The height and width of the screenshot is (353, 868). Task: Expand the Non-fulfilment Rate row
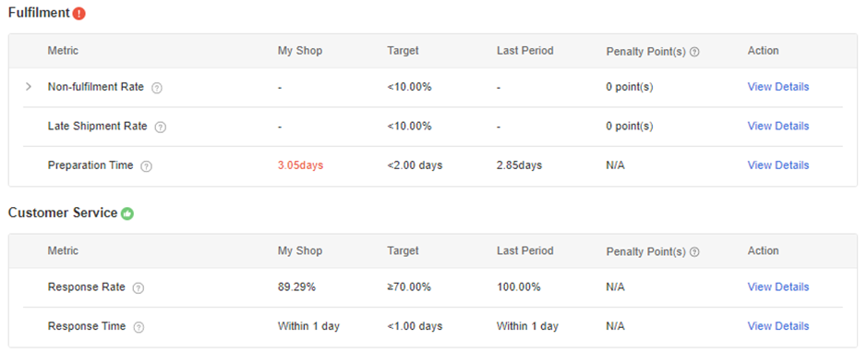point(29,87)
